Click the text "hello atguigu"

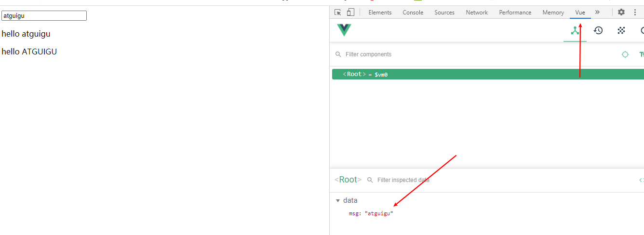point(26,34)
